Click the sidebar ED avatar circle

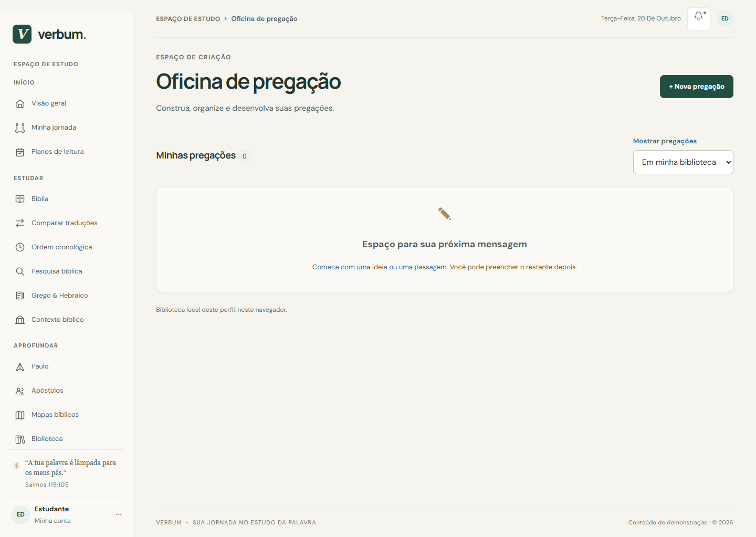tap(20, 514)
